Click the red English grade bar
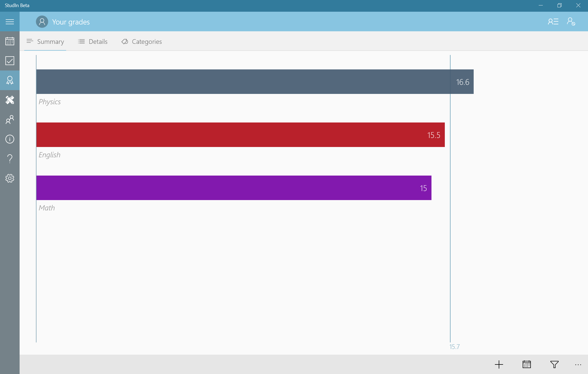588x374 pixels. [240, 135]
